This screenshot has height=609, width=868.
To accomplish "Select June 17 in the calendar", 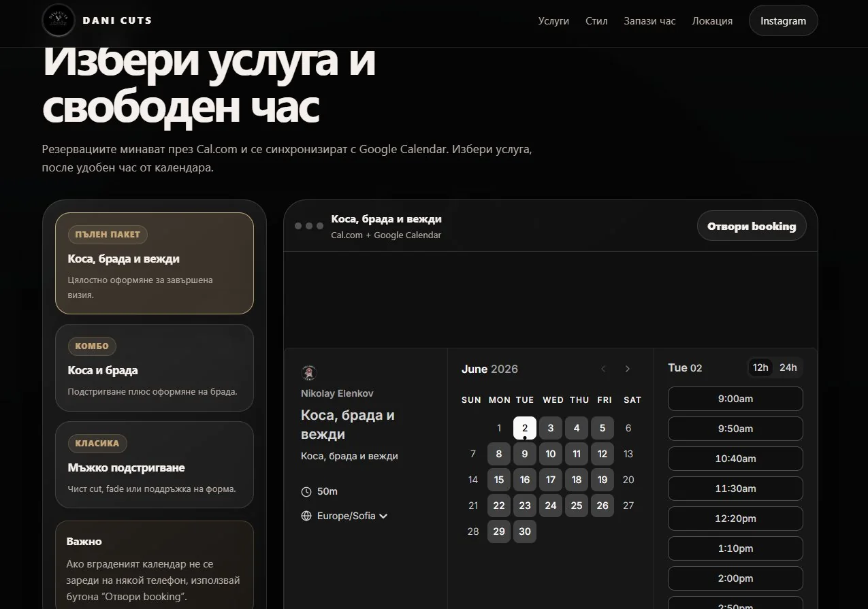I will point(551,480).
